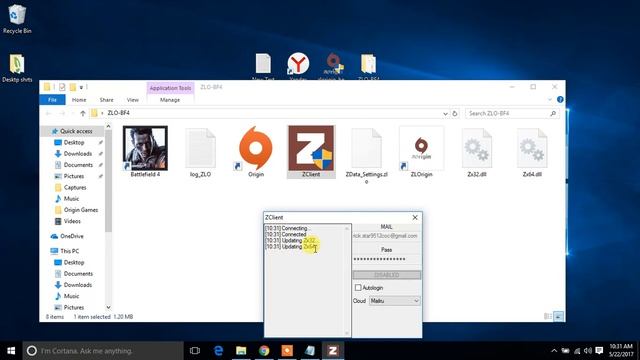640x360 pixels.
Task: Open the Home ribbon tab
Action: pos(79,100)
